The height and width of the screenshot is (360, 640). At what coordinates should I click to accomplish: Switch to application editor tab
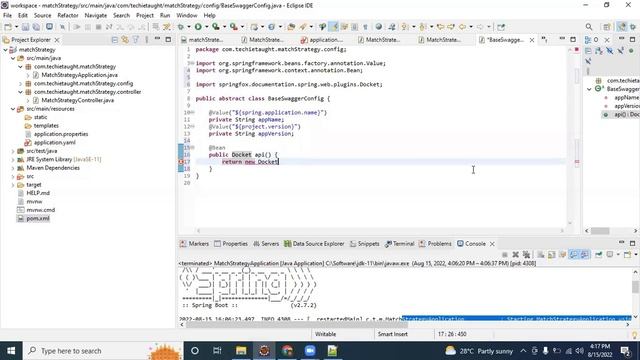pyautogui.click(x=322, y=40)
